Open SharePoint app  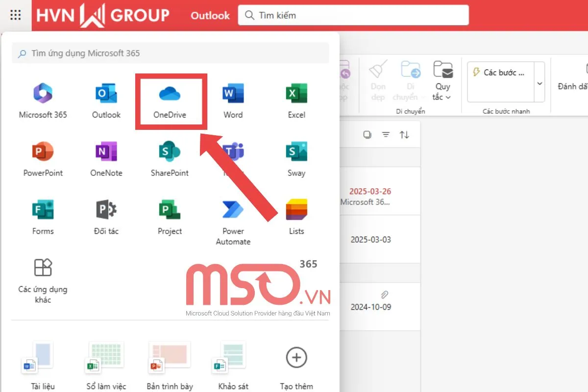click(x=170, y=159)
